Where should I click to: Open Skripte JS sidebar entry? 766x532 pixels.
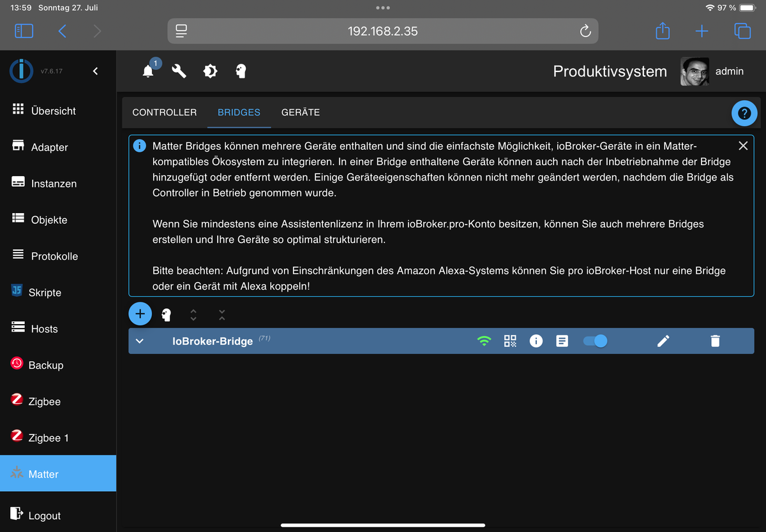(x=58, y=292)
